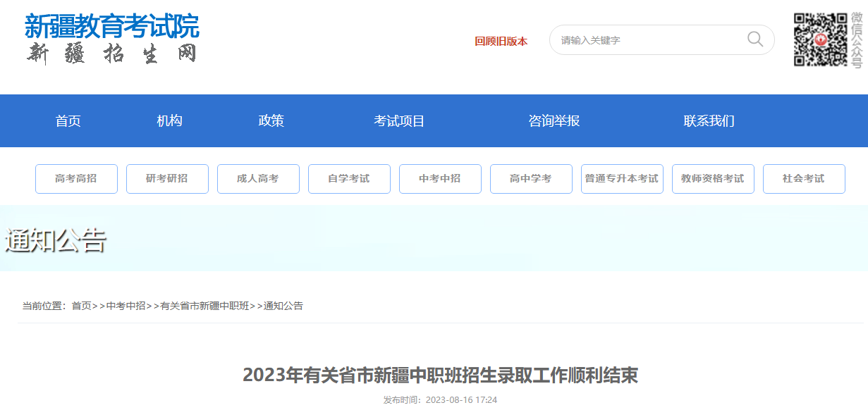Click the 通知公告 banner heading
868x410 pixels.
tap(56, 241)
